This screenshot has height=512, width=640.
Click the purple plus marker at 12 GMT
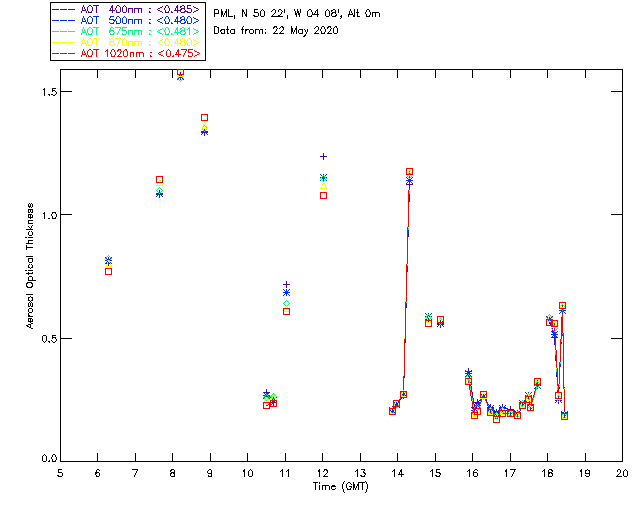click(323, 156)
